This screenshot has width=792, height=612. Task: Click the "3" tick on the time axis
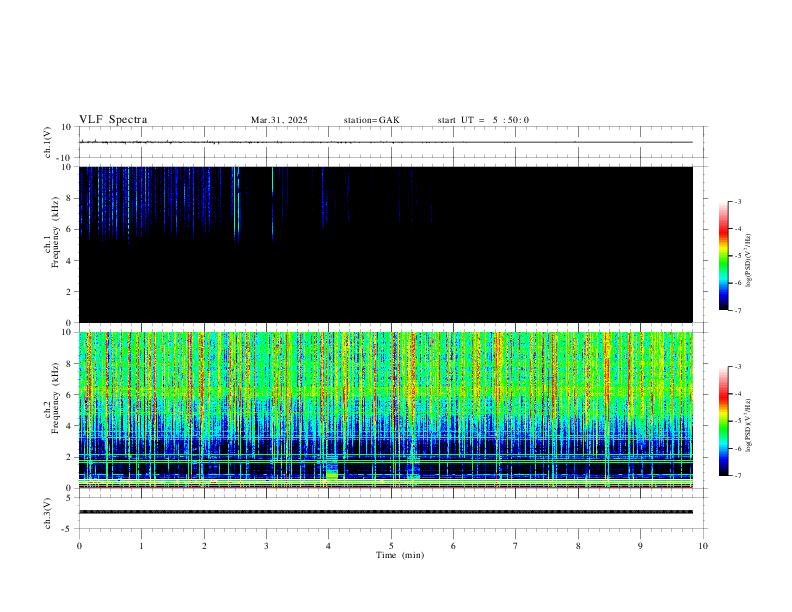tap(266, 546)
